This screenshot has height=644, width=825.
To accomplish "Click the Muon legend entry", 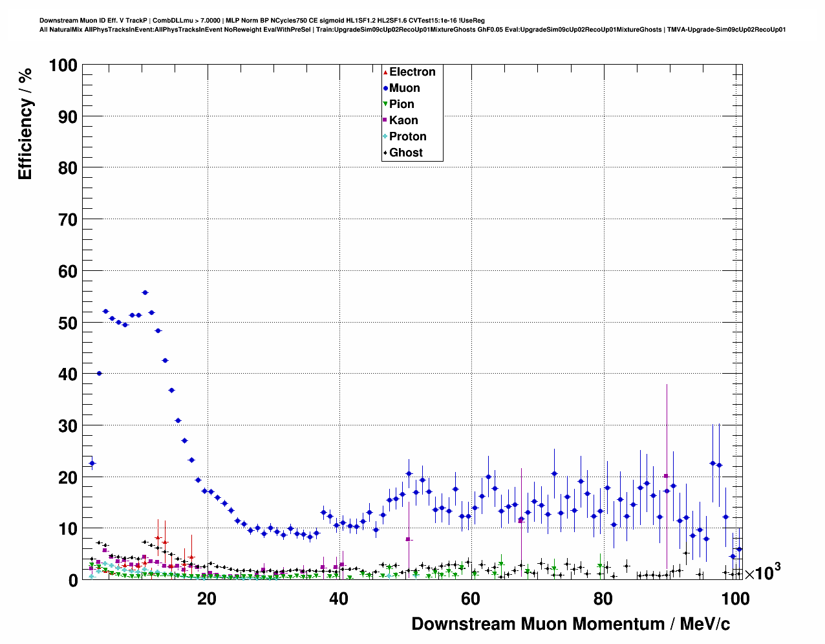I will point(402,88).
